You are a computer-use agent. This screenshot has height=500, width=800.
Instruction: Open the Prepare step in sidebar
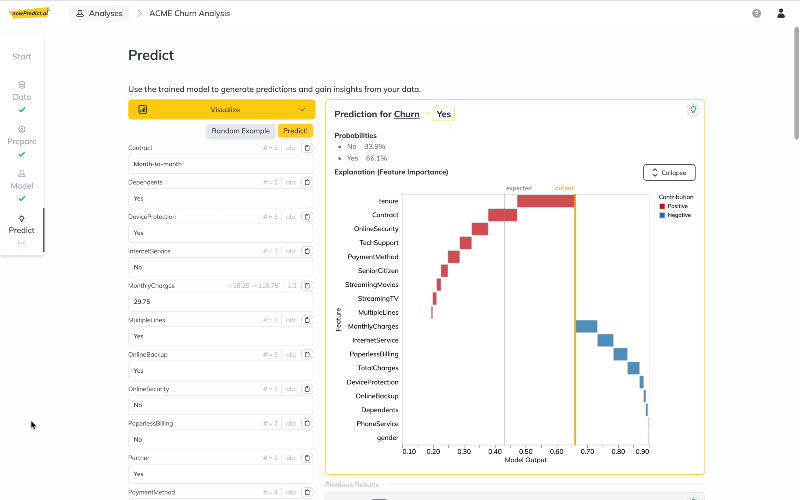[21, 141]
